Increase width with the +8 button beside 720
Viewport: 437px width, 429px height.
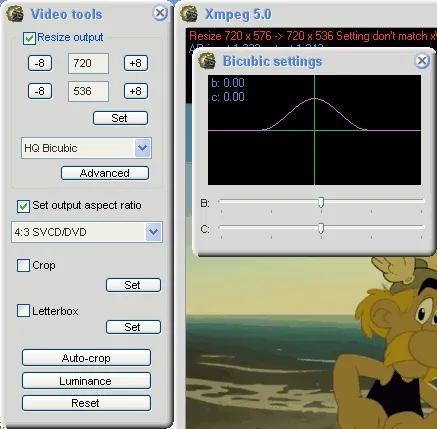point(136,63)
